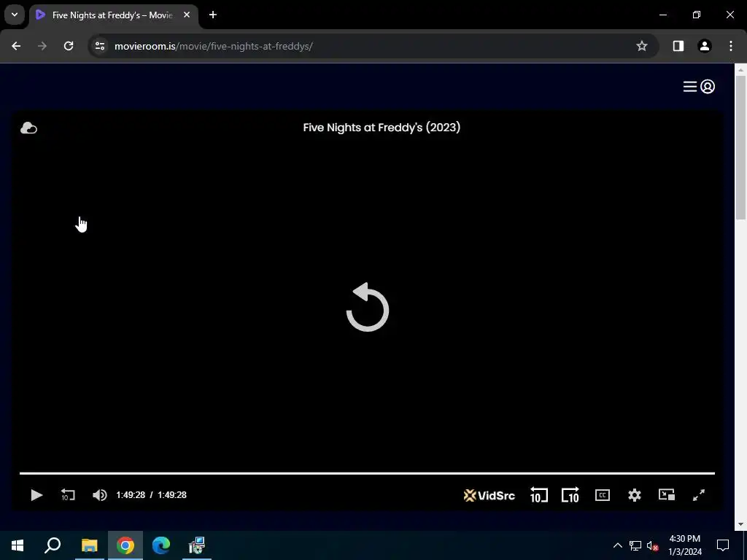
Task: Click the video progress bar
Action: point(367,473)
